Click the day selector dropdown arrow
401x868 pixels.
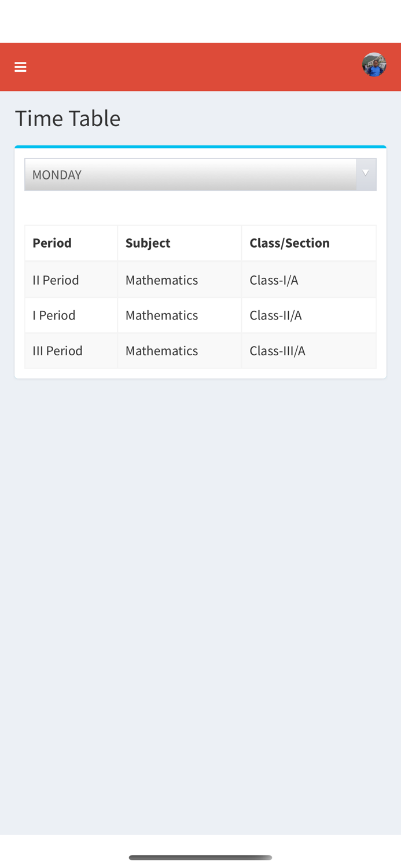tap(366, 174)
